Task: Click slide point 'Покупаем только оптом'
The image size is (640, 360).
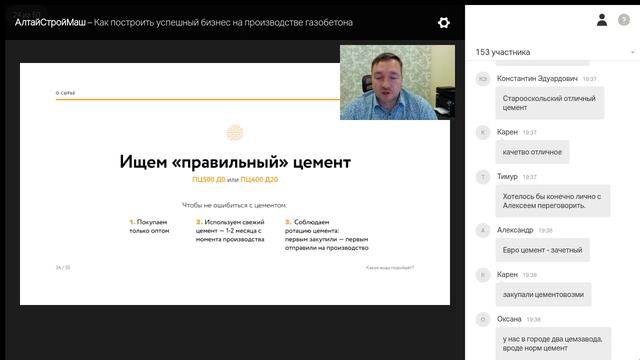Action: pos(149,226)
